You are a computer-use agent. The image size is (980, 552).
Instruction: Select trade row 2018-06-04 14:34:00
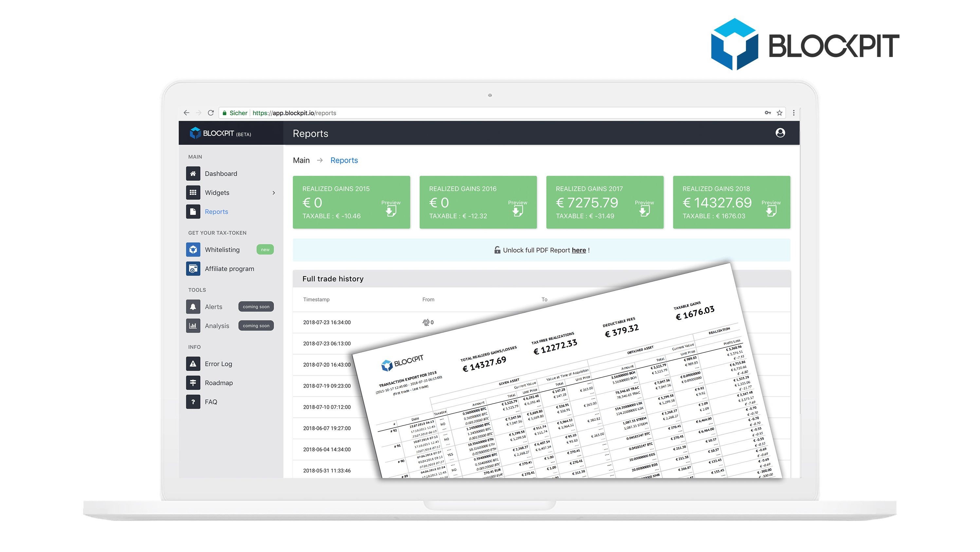[x=327, y=450]
